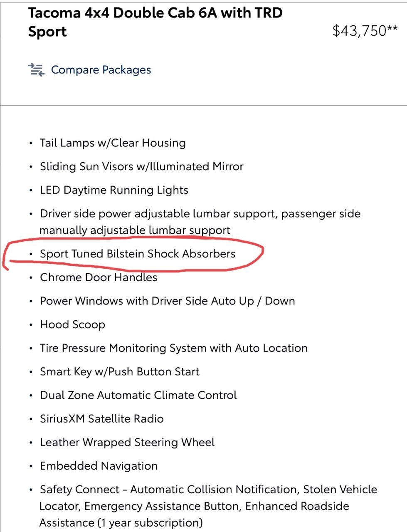
Task: Click the $43,750 price
Action: click(x=365, y=31)
